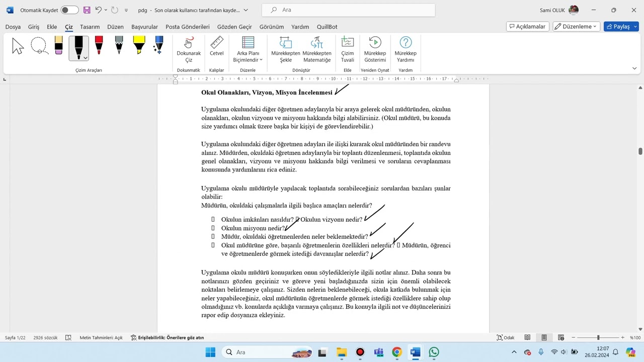Start Mürekkep Gösterimi ink replay

pos(375,50)
